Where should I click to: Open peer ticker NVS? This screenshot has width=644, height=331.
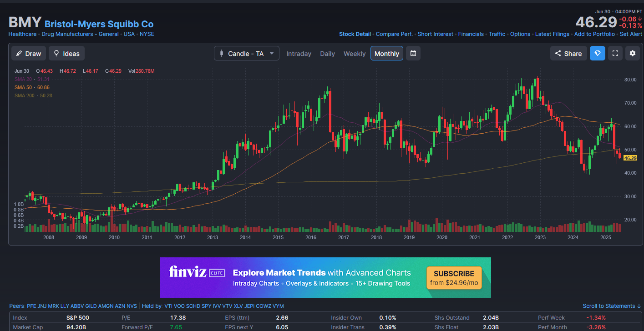coord(132,306)
